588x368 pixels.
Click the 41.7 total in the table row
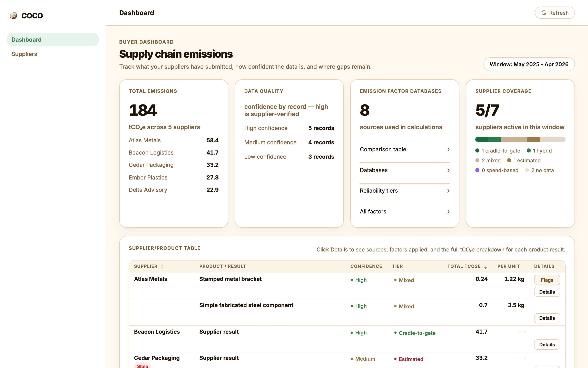point(481,332)
